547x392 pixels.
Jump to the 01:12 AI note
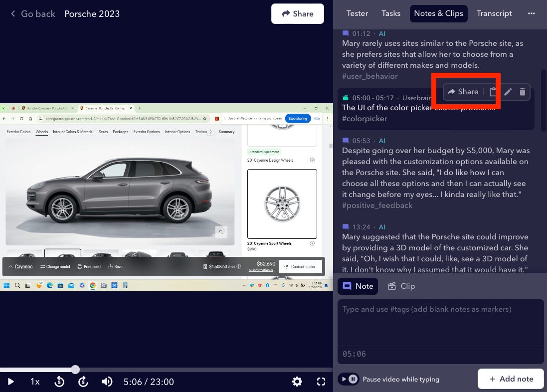[x=361, y=33]
